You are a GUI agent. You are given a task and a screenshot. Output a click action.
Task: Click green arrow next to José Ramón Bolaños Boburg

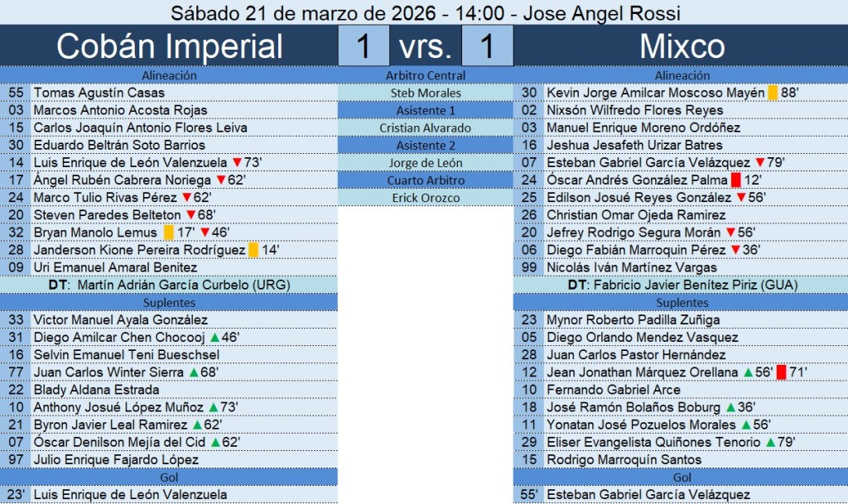click(x=730, y=407)
